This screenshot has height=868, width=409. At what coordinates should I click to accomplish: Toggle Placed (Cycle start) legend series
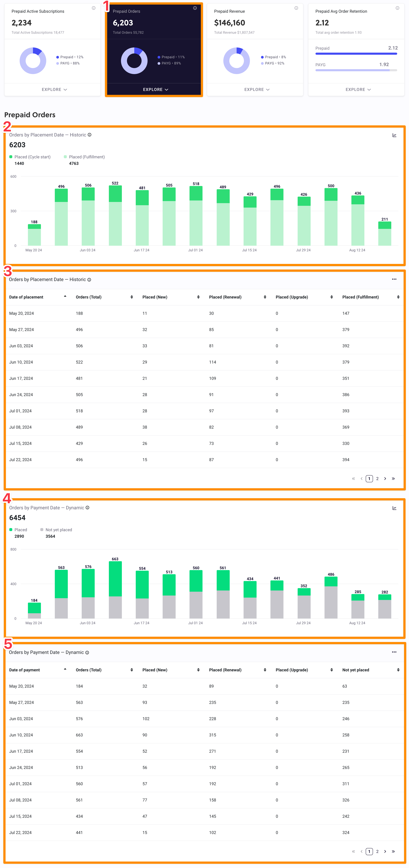pos(30,157)
